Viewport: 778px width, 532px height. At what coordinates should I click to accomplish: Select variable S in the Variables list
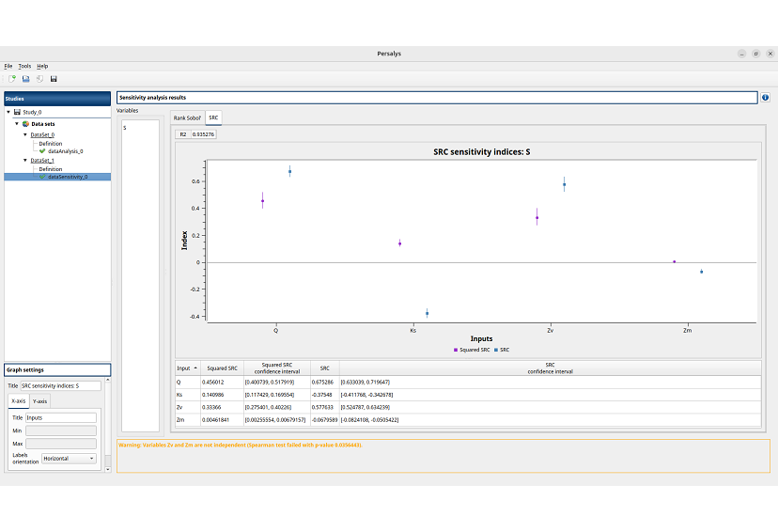(x=125, y=128)
